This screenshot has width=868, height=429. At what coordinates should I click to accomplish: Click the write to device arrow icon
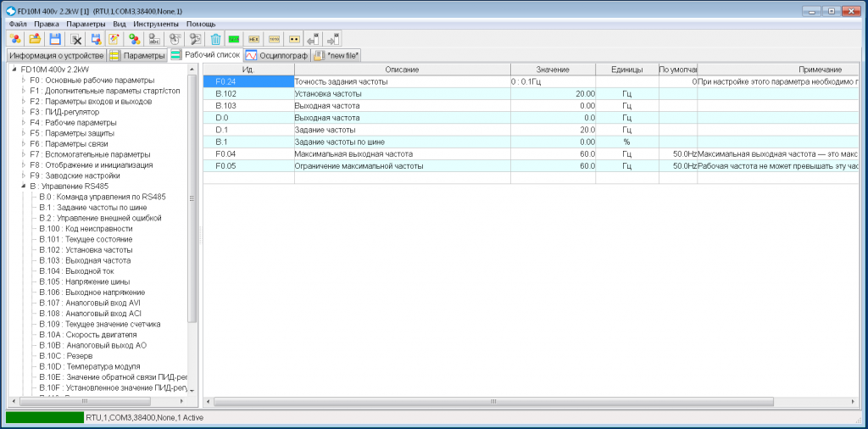pyautogui.click(x=332, y=39)
